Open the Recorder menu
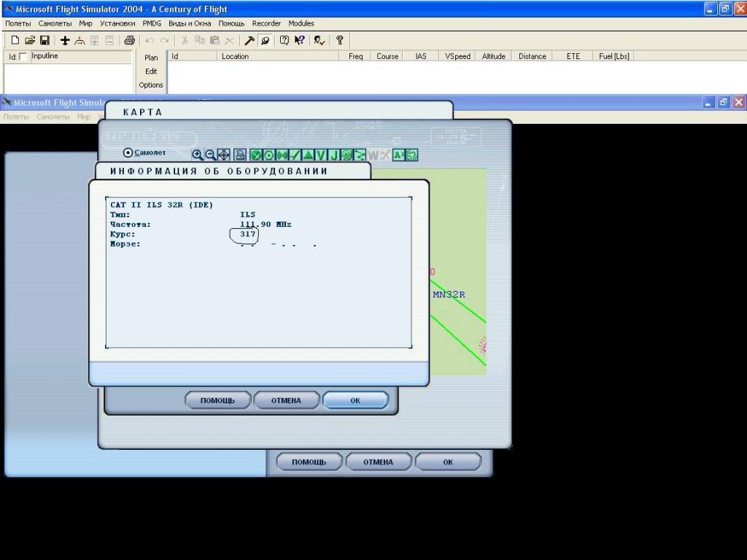This screenshot has width=747, height=560. (266, 23)
